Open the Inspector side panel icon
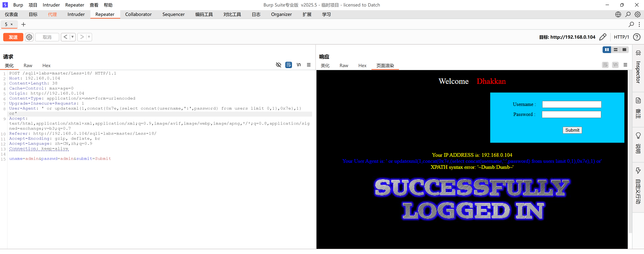This screenshot has width=644, height=254. click(x=638, y=53)
